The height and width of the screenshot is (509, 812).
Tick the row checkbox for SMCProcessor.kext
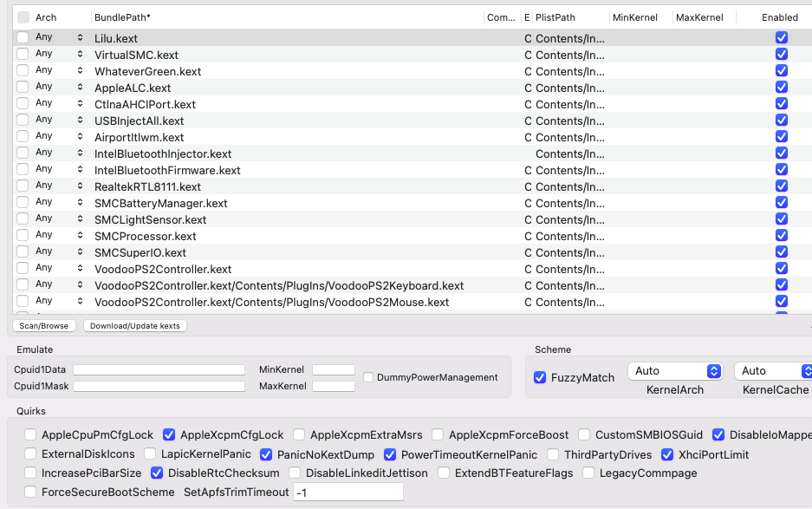(23, 235)
